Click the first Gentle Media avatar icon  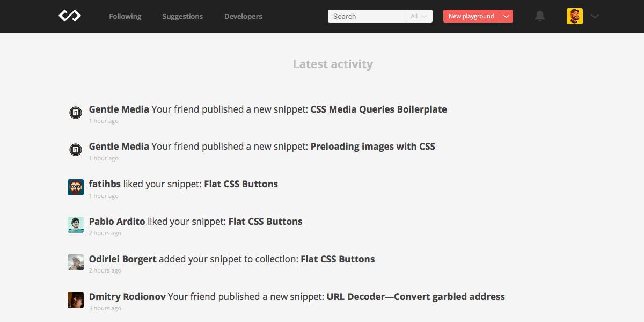(x=76, y=113)
